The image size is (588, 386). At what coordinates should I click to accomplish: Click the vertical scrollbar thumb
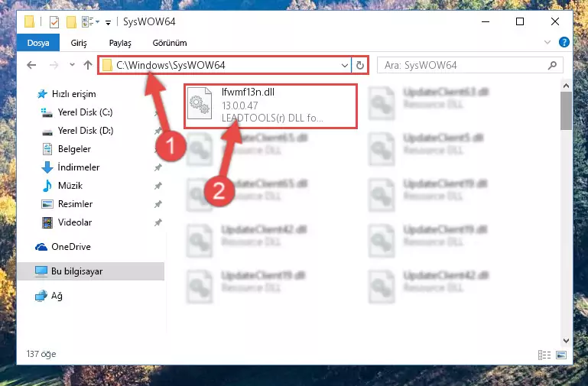click(566, 111)
